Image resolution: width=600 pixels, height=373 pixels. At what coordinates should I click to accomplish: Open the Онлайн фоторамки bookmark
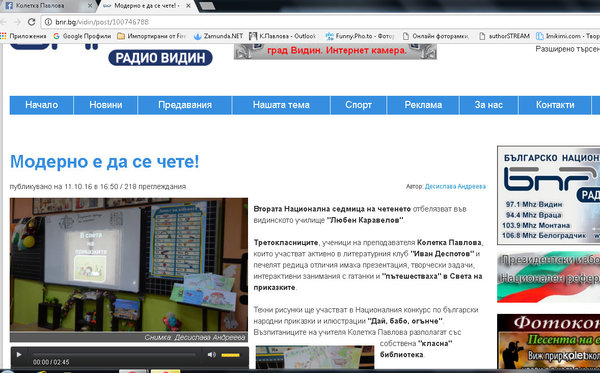tap(436, 36)
